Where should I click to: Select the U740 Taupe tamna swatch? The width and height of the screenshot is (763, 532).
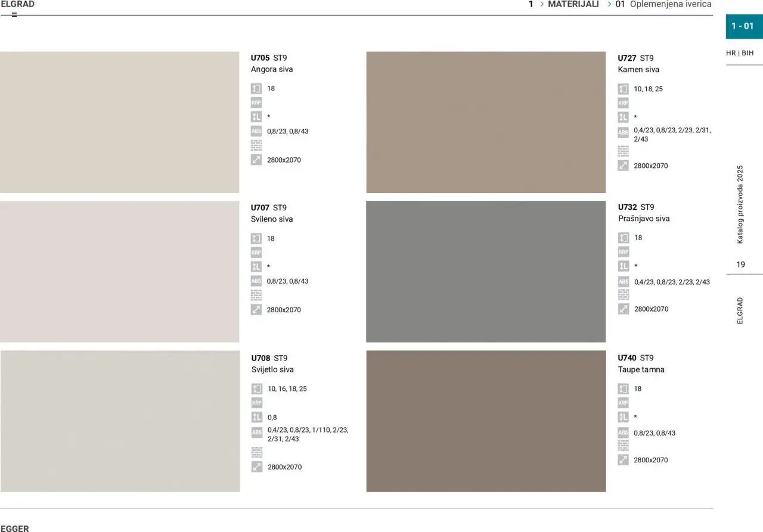[x=486, y=421]
